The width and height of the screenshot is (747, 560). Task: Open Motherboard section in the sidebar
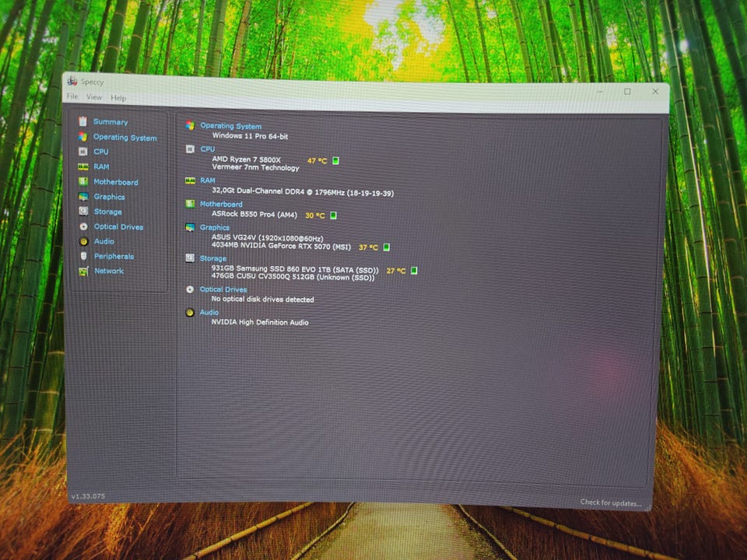pos(116,182)
